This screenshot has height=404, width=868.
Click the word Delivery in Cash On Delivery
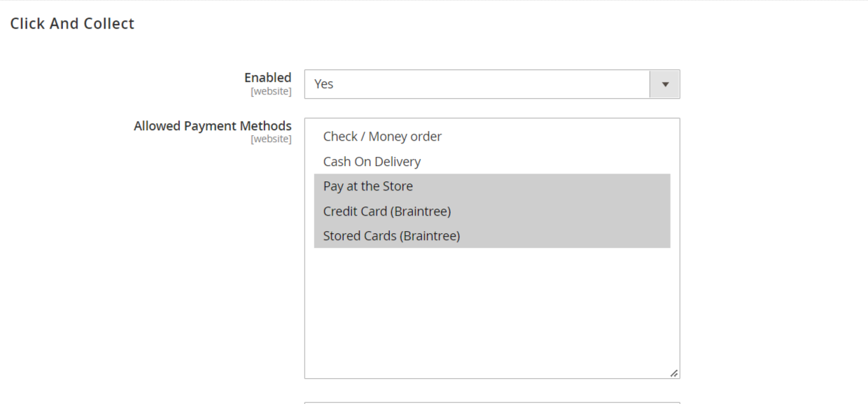coord(398,162)
